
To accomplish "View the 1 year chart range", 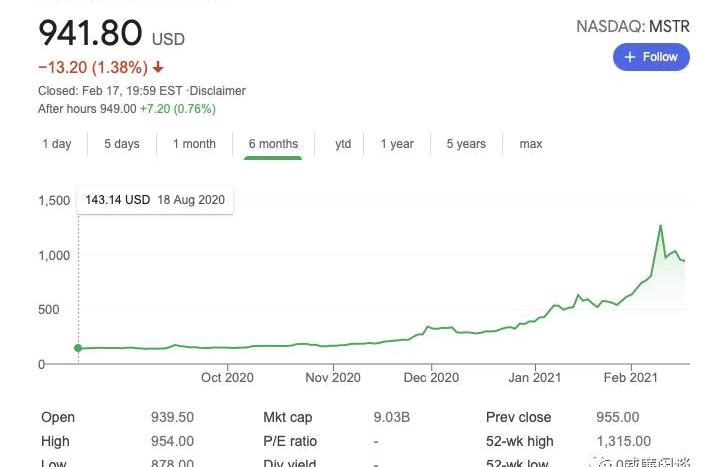I will coord(397,144).
